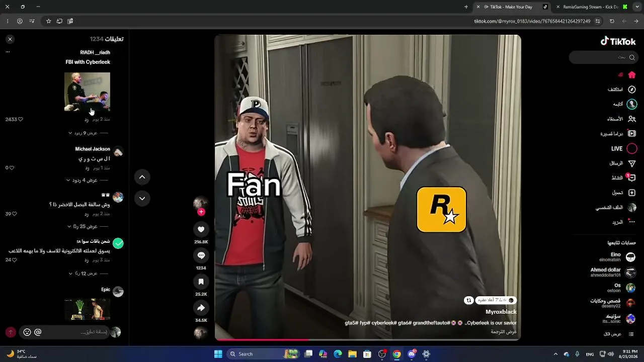Open Profile (الملف الشخصي) in the sidebar
644x362 pixels.
616,208
